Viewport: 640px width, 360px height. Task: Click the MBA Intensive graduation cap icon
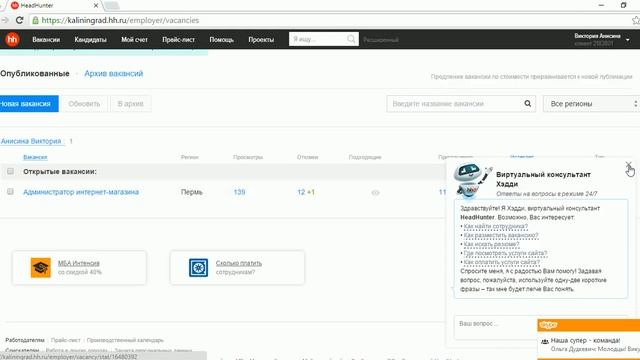point(40,268)
